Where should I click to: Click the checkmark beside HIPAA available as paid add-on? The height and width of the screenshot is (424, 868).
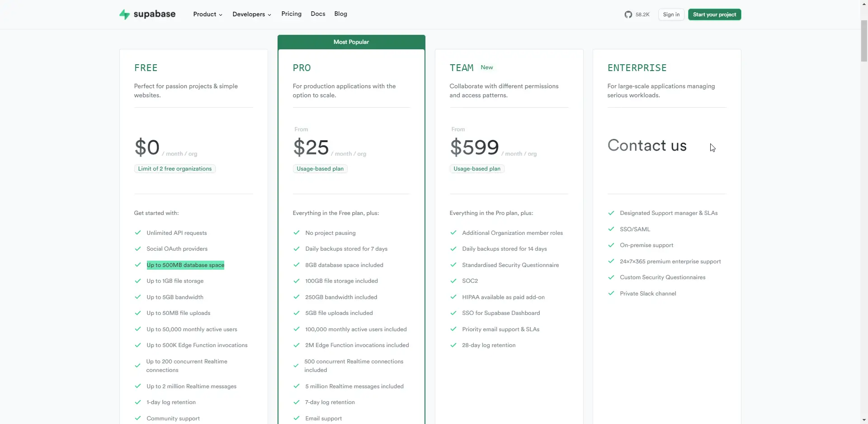tap(453, 297)
